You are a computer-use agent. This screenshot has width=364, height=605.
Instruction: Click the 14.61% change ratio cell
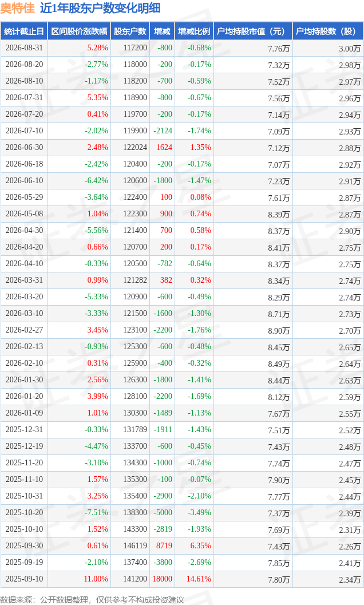[199, 579]
